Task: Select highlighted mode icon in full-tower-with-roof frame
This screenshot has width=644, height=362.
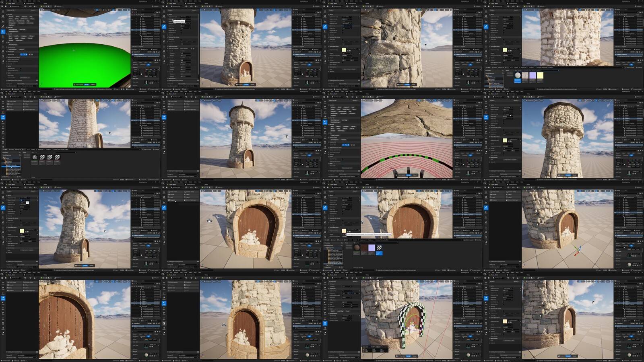Action: coord(164,117)
